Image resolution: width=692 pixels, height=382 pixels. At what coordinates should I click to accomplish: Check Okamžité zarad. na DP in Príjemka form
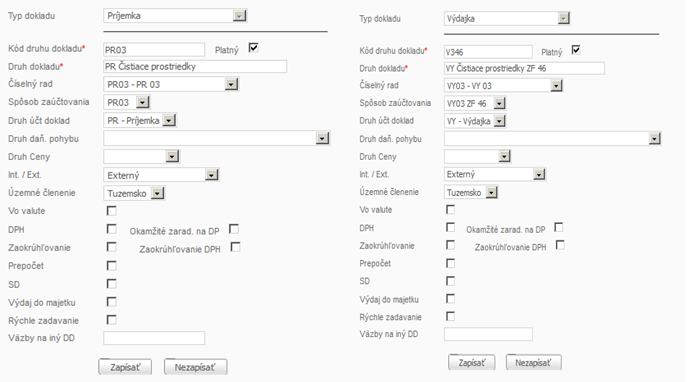(x=234, y=229)
